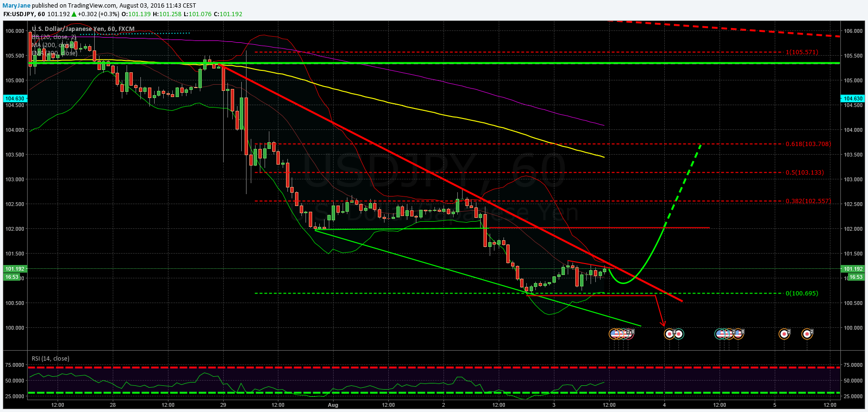
Task: Click the leftmost US flag event icon at Aug 3 12:00
Action: [x=614, y=334]
